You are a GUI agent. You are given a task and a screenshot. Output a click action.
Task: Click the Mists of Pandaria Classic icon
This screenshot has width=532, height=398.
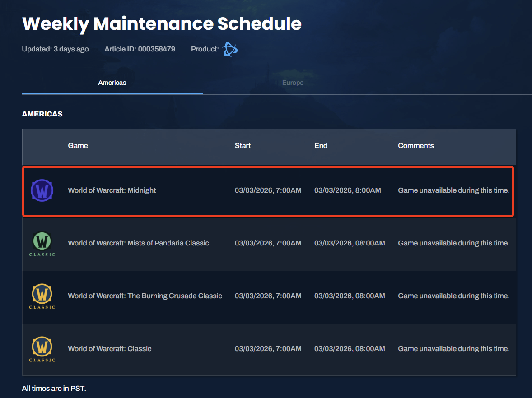(42, 244)
